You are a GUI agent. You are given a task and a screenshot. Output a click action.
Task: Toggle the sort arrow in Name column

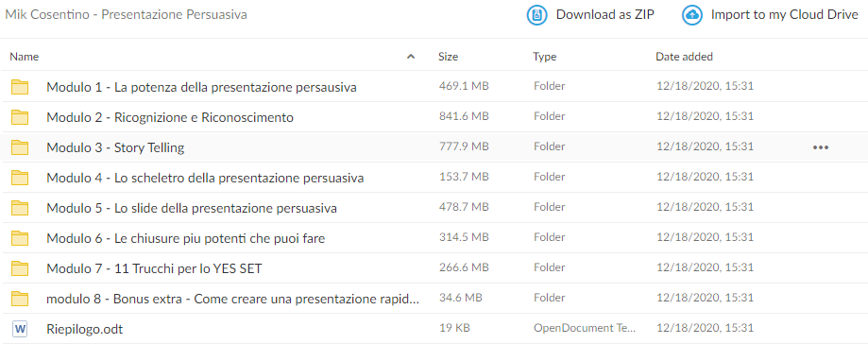tap(411, 57)
